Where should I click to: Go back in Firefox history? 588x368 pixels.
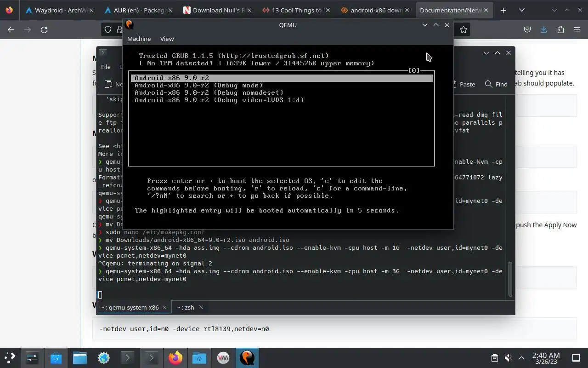(x=11, y=29)
